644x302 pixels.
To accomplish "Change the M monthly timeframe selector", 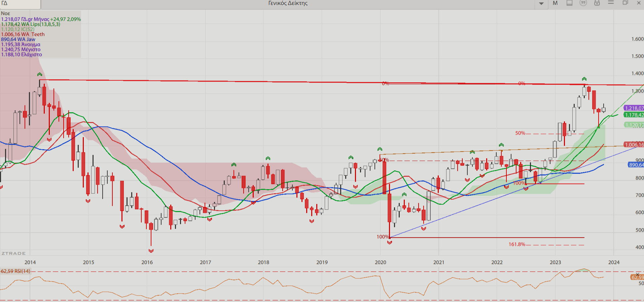I will coord(555,3).
